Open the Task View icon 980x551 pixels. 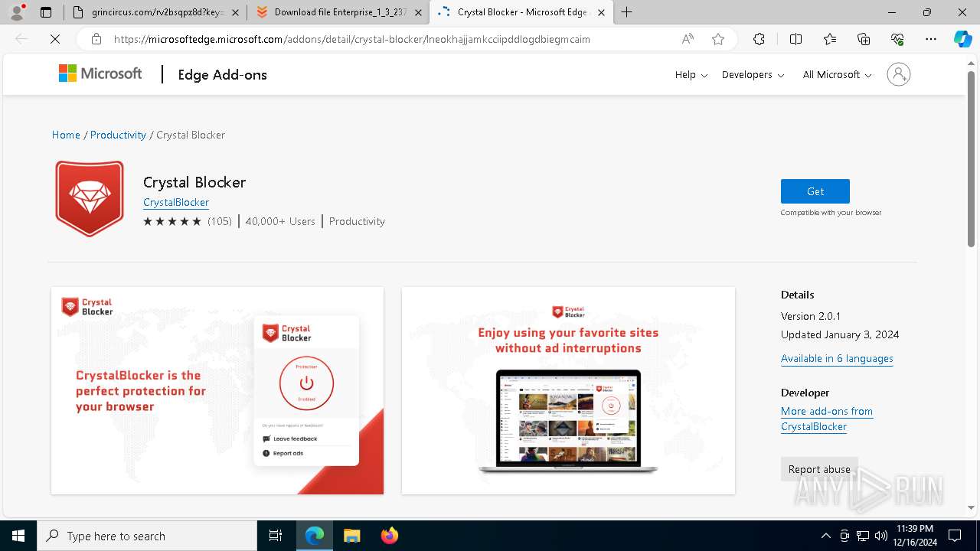point(276,536)
